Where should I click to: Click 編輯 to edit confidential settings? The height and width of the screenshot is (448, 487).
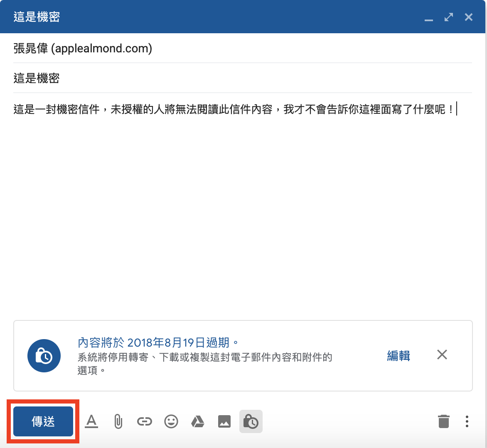[x=398, y=355]
